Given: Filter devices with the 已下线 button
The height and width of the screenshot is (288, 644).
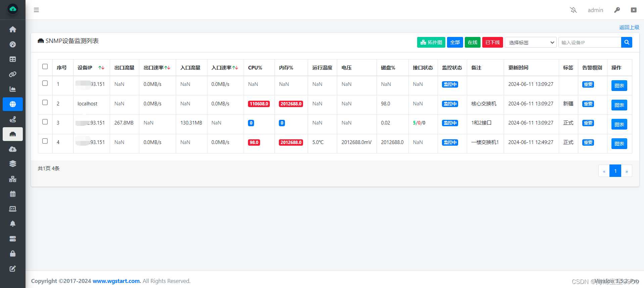Looking at the screenshot, I should tap(493, 42).
